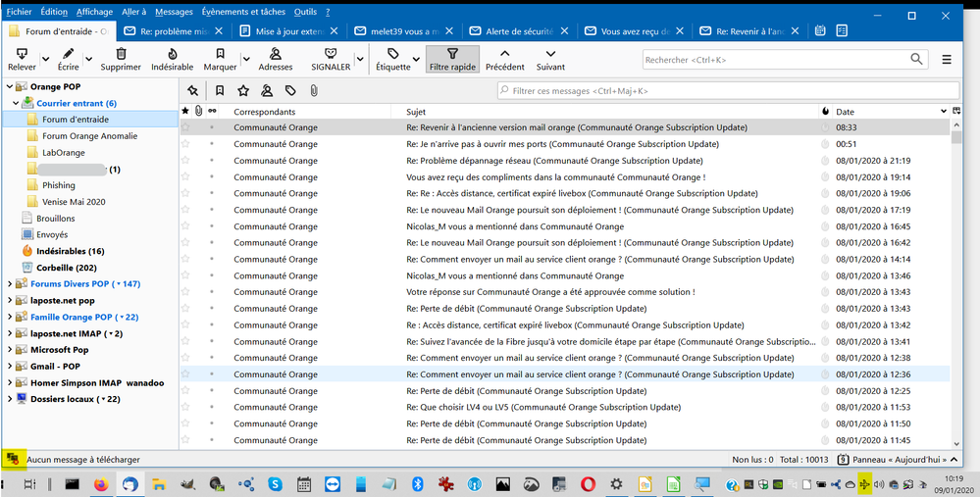Click the Relever (get messages) icon
Image resolution: width=980 pixels, height=497 pixels.
[x=21, y=55]
